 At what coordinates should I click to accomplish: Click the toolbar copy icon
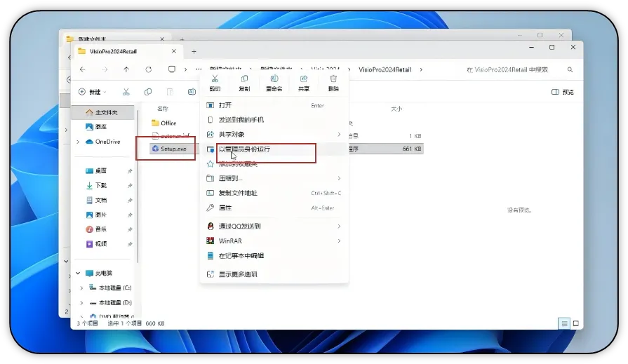click(x=148, y=92)
